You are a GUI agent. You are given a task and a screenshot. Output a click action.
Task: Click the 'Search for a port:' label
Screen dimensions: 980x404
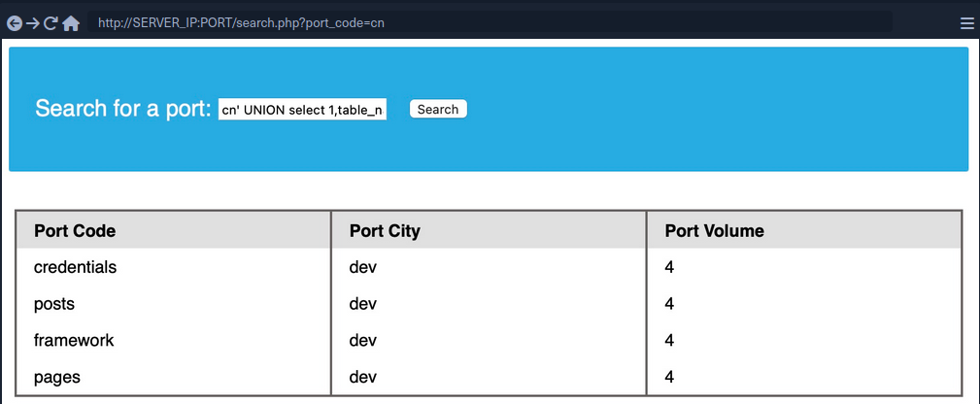122,109
